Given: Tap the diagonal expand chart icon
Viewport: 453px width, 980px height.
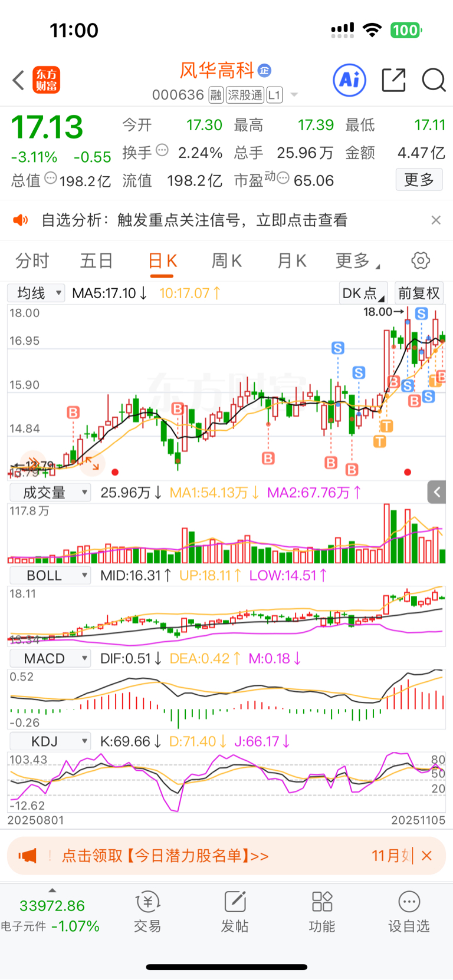Looking at the screenshot, I should click(93, 463).
